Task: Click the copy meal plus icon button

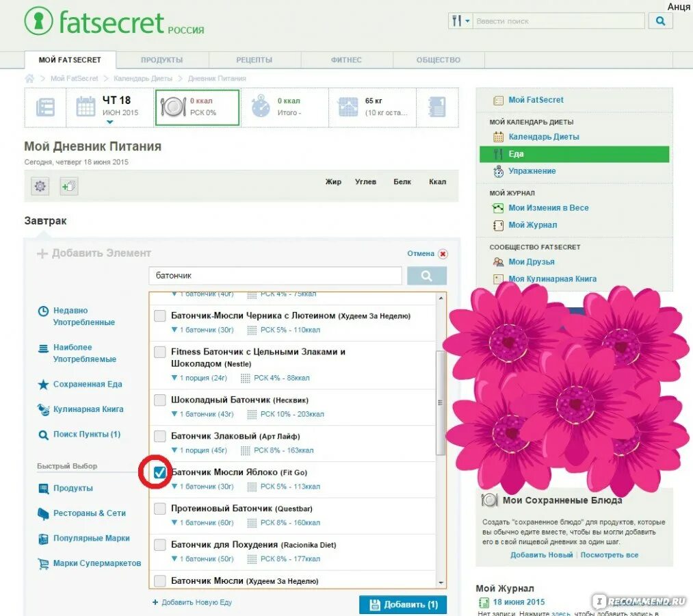Action: pyautogui.click(x=69, y=186)
